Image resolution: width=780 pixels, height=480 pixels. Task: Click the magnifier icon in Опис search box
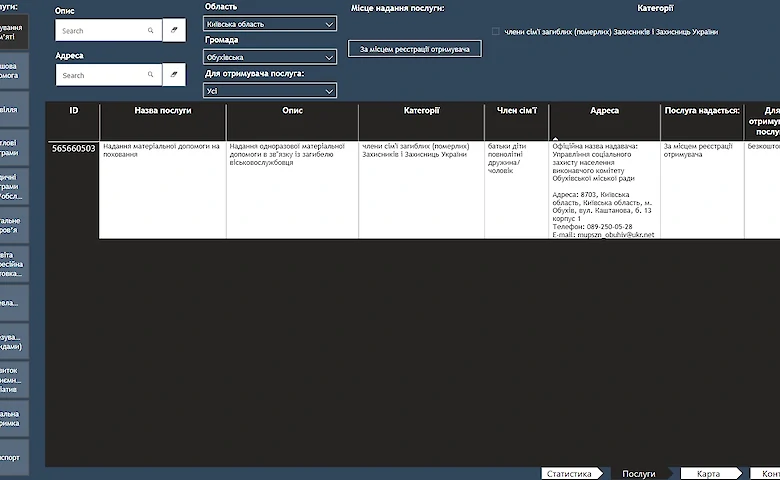pos(150,30)
